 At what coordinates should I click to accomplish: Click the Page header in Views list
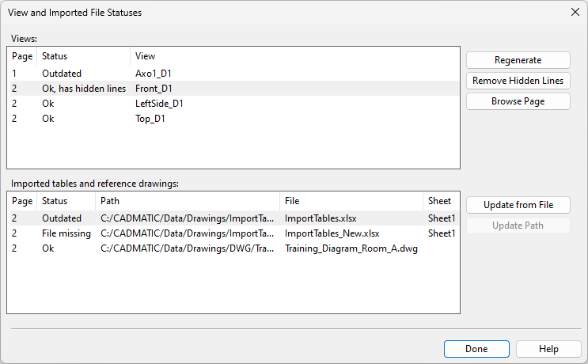(22, 56)
